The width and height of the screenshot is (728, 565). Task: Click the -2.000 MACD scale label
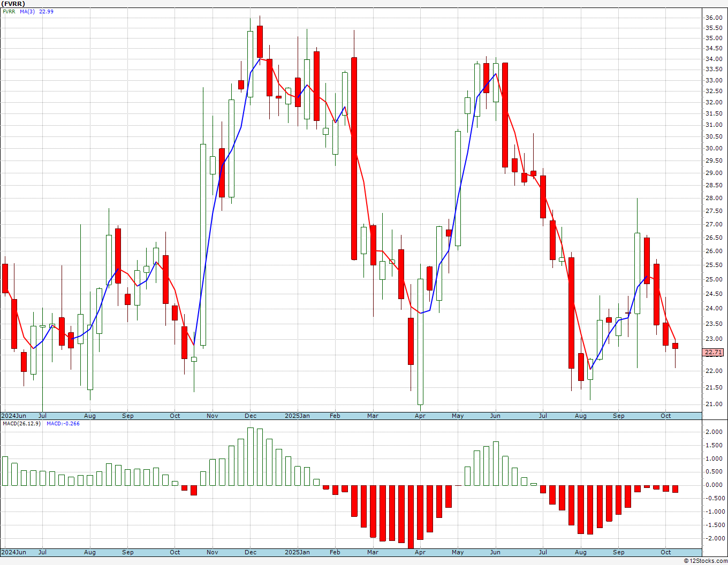pyautogui.click(x=713, y=539)
